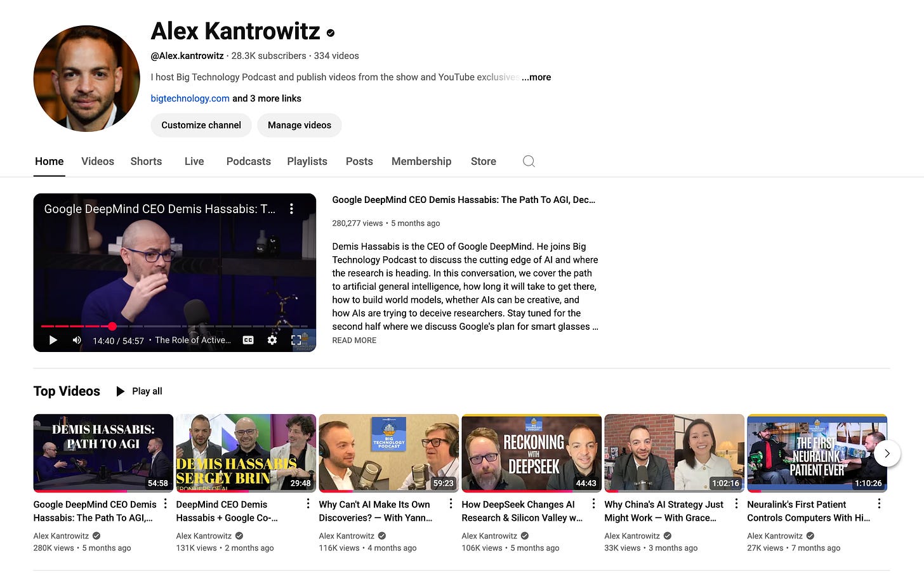Open the Store tab
The height and width of the screenshot is (574, 924).
(484, 161)
